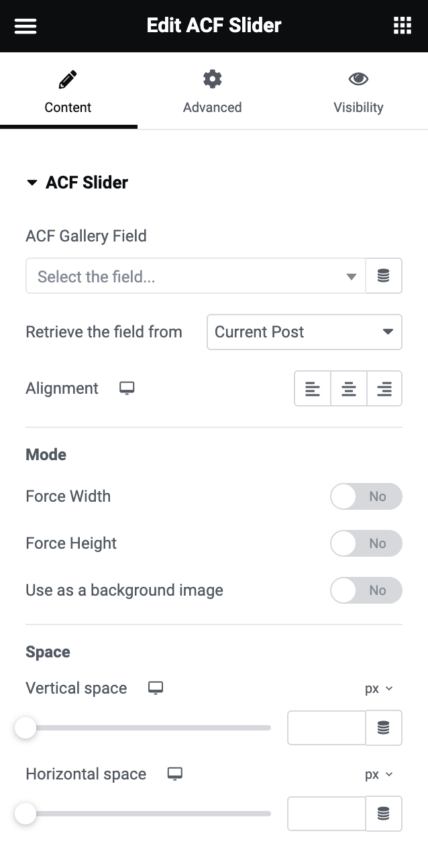Open the widget panel hamburger menu
Viewport: 428px width, 868px height.
pos(25,25)
